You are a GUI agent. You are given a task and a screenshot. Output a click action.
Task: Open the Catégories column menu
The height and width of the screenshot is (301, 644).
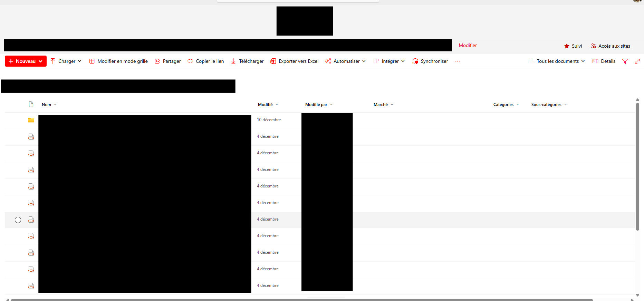pos(506,105)
